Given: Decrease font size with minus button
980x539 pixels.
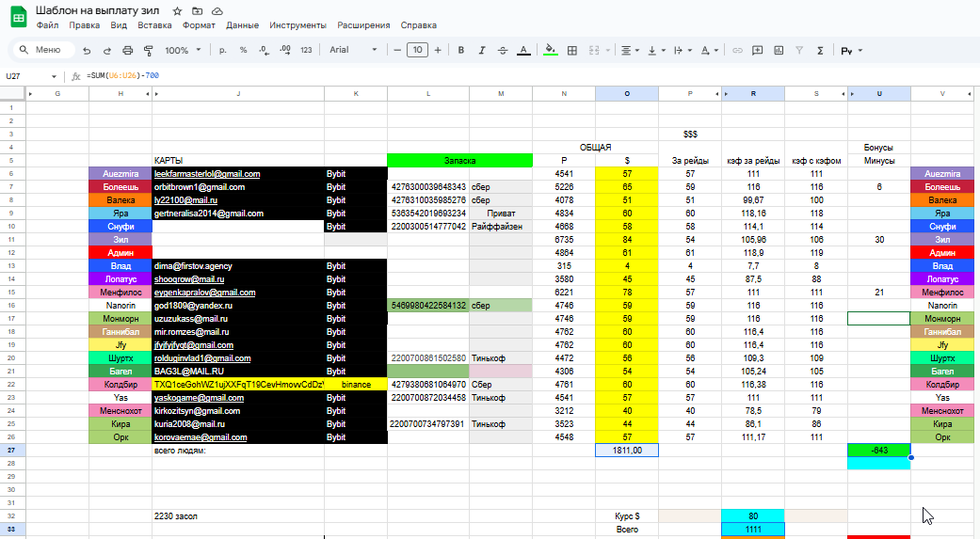Looking at the screenshot, I should point(397,50).
